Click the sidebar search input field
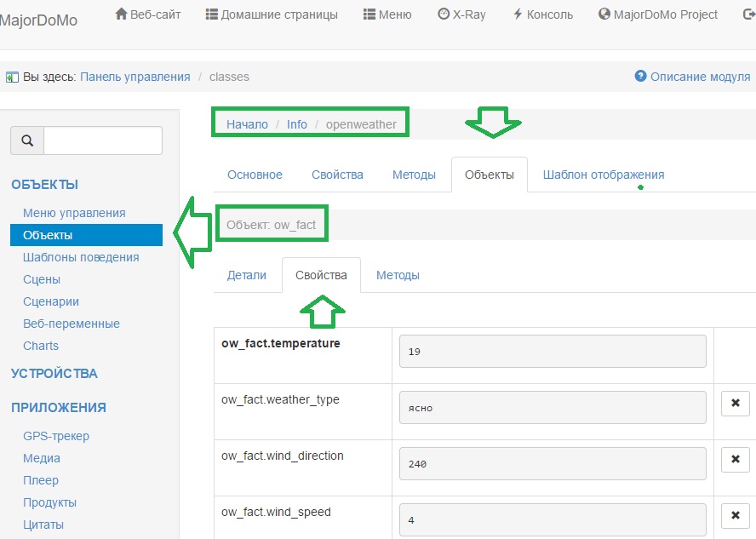The width and height of the screenshot is (756, 539). (x=103, y=140)
